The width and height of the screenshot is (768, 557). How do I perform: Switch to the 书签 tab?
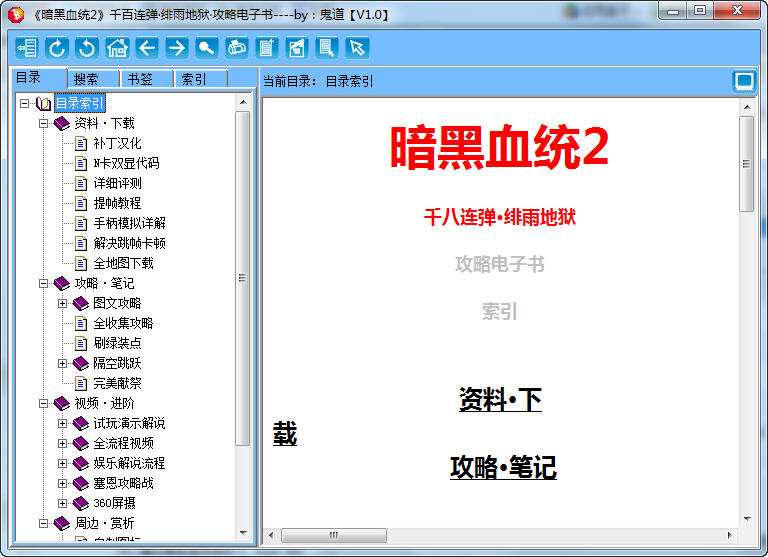pyautogui.click(x=147, y=79)
